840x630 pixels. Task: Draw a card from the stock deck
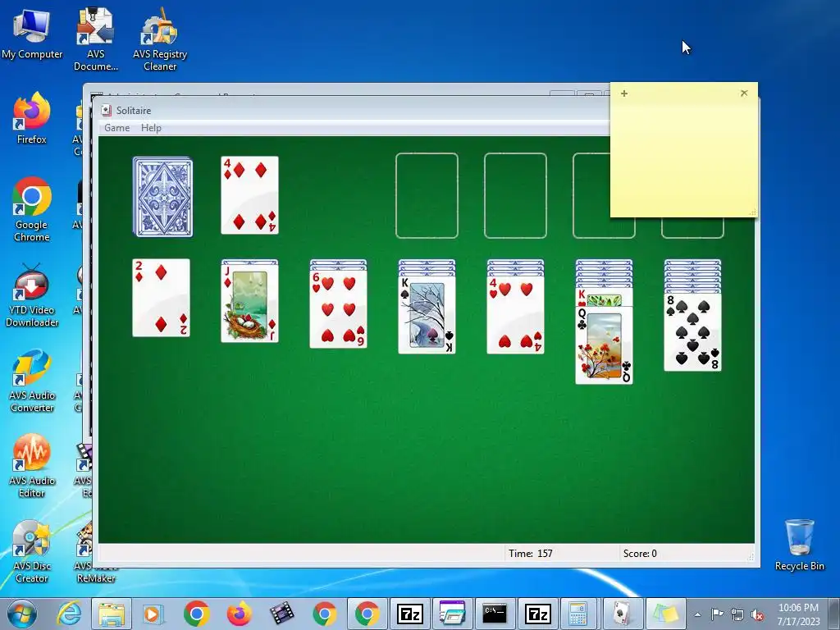tap(163, 197)
